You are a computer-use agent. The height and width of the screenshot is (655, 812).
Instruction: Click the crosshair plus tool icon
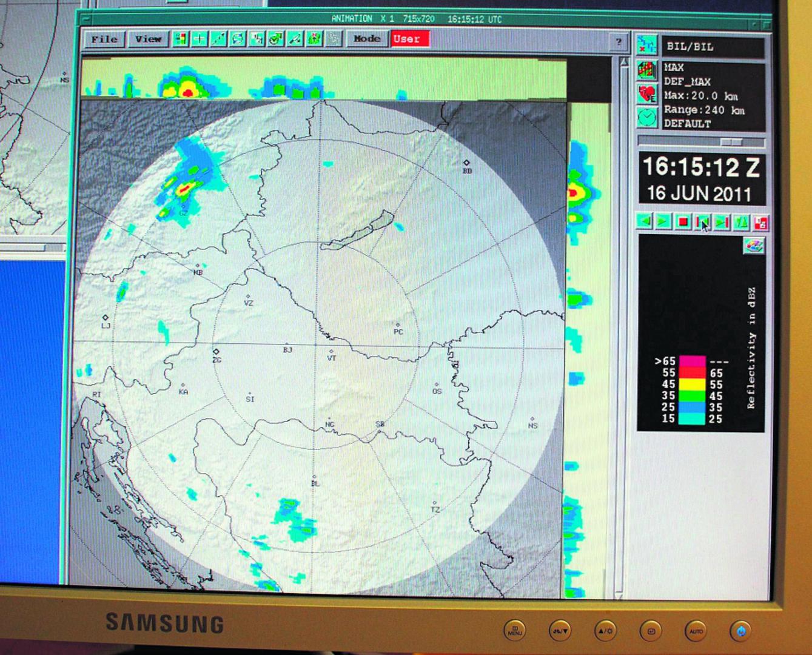(200, 39)
